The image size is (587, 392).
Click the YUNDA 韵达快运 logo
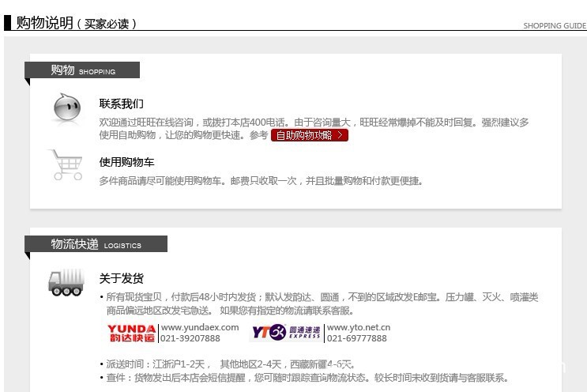click(x=131, y=334)
